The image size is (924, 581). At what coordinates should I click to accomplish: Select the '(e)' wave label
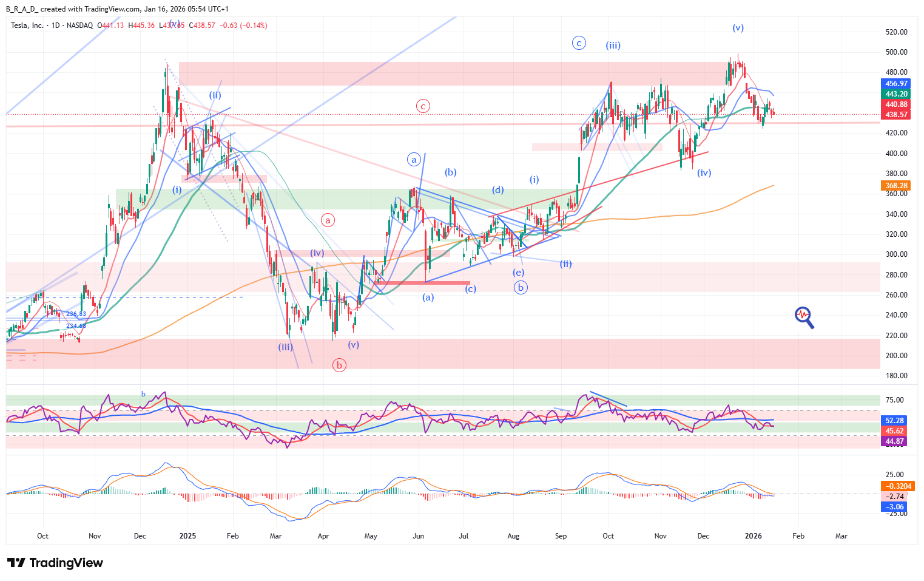[518, 273]
